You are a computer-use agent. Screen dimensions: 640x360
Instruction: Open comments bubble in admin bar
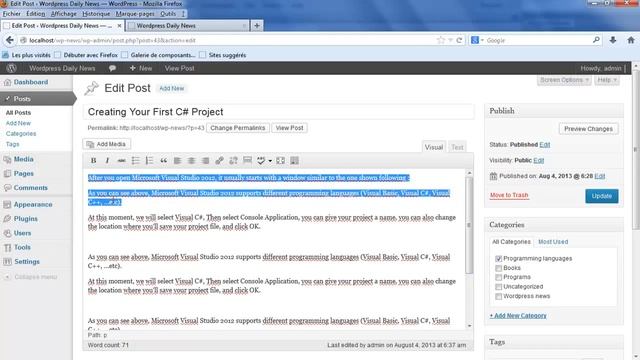(112, 68)
